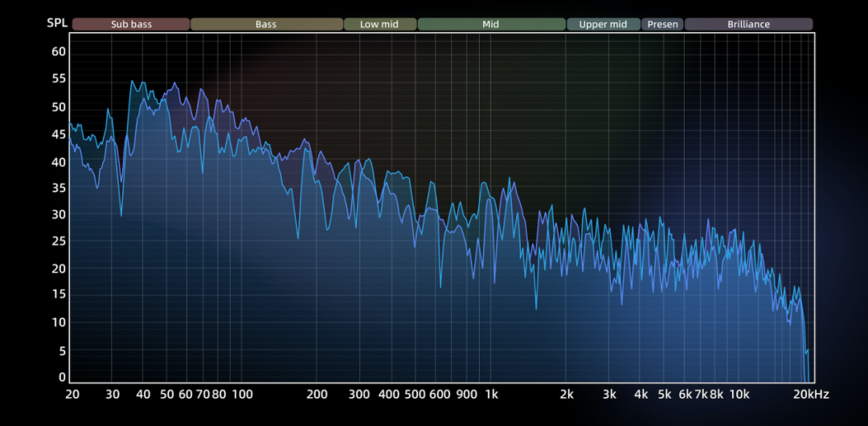Click the 60 dB SPL level label

click(59, 52)
